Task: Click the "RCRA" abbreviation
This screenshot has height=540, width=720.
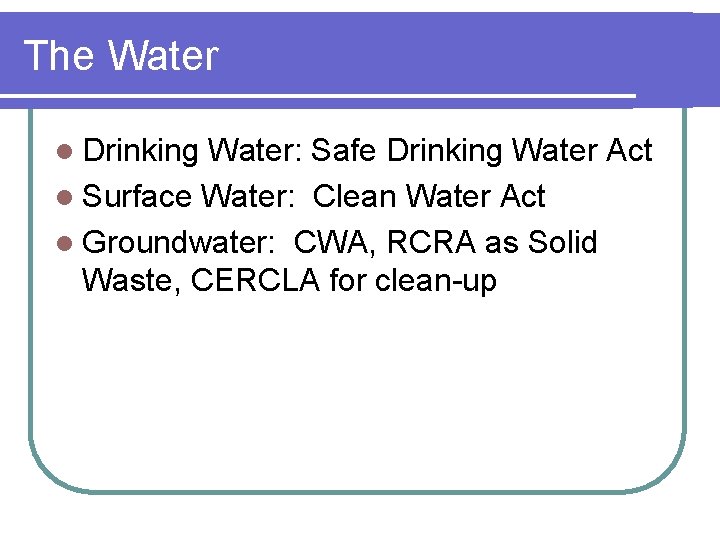Action: pyautogui.click(x=431, y=242)
